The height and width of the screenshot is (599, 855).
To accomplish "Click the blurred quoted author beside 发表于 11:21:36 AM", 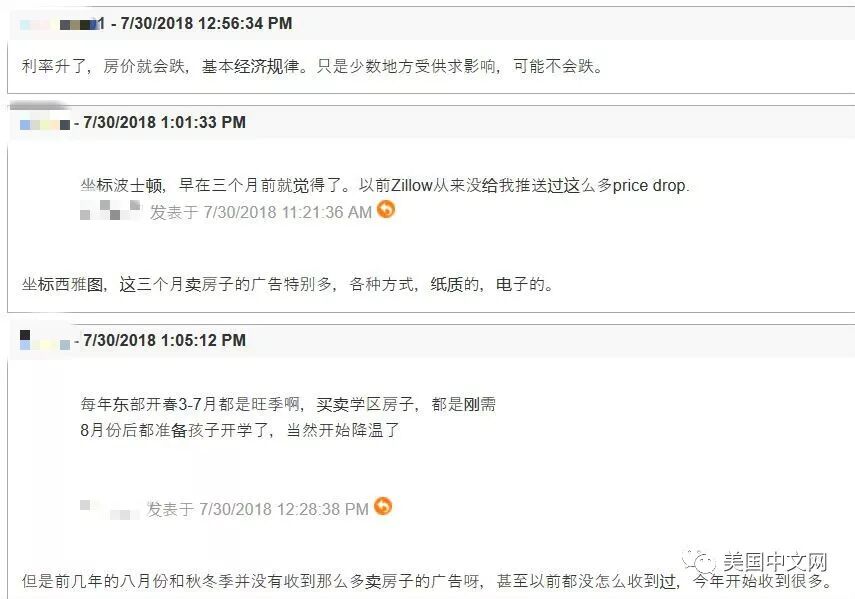I will coord(111,210).
